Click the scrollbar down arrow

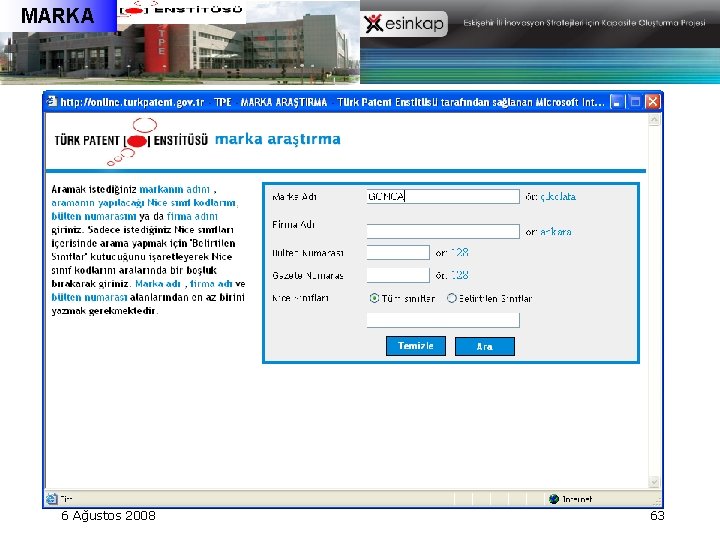point(654,482)
